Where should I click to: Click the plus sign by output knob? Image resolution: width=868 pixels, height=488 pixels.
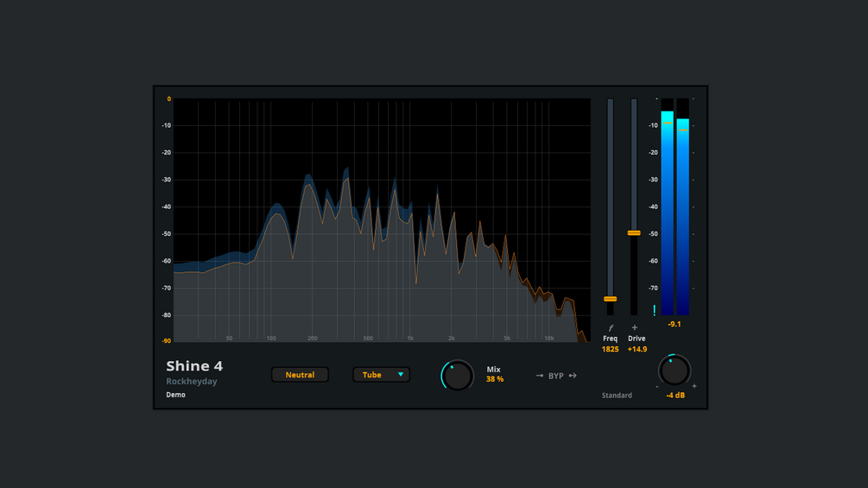pyautogui.click(x=694, y=386)
